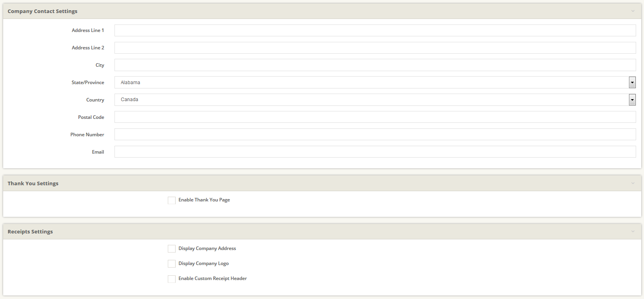Click into the Address Line 2 field
Image resolution: width=644 pixels, height=299 pixels.
coord(375,48)
